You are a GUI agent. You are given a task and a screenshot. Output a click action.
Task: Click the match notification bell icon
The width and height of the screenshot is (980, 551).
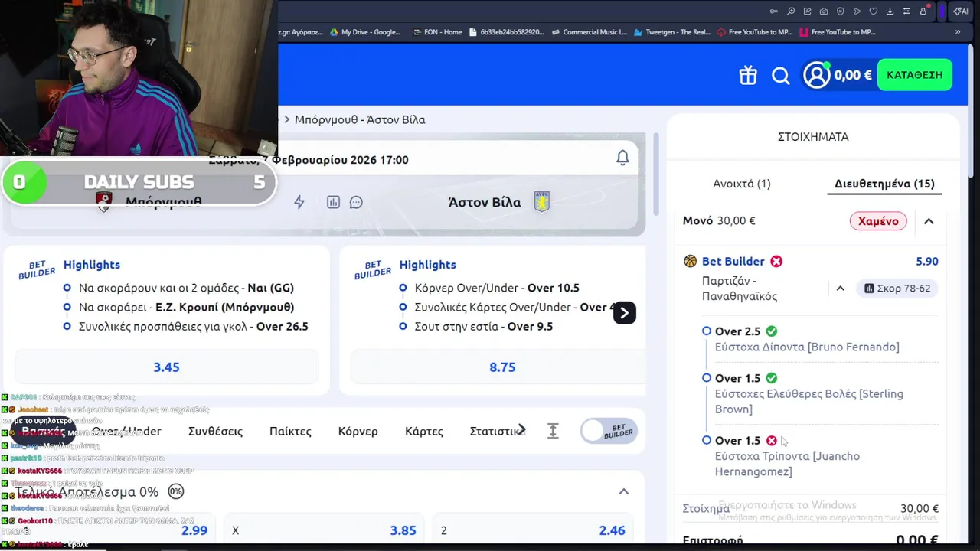(x=622, y=158)
